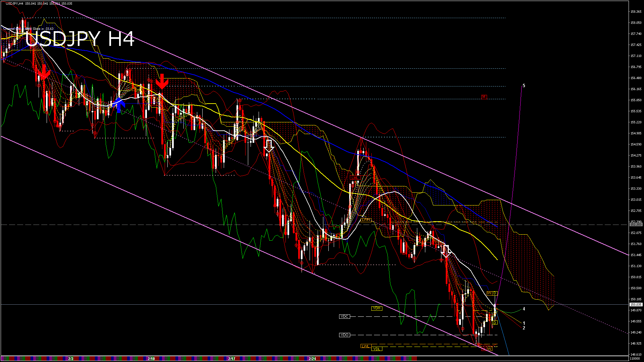Select the orange LWL level label
Viewport: 644px width, 362px height.
pos(366,346)
